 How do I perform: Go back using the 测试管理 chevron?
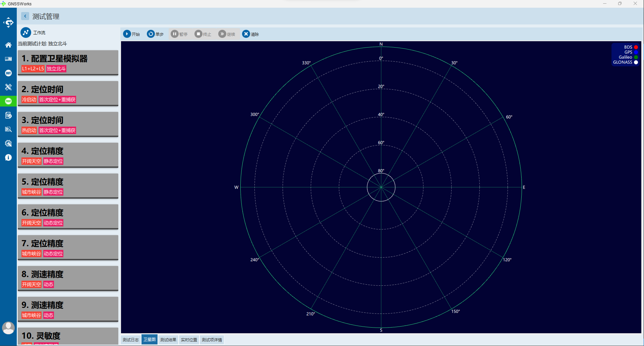point(25,16)
